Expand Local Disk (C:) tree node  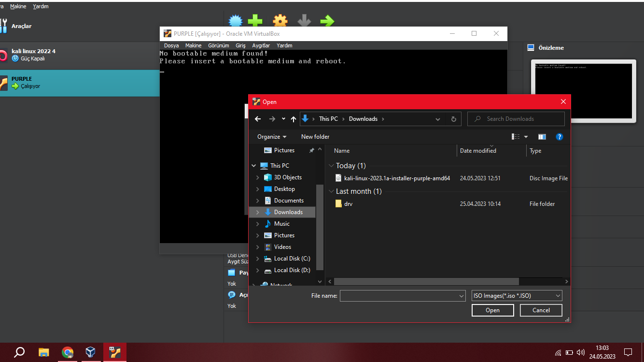pos(258,259)
